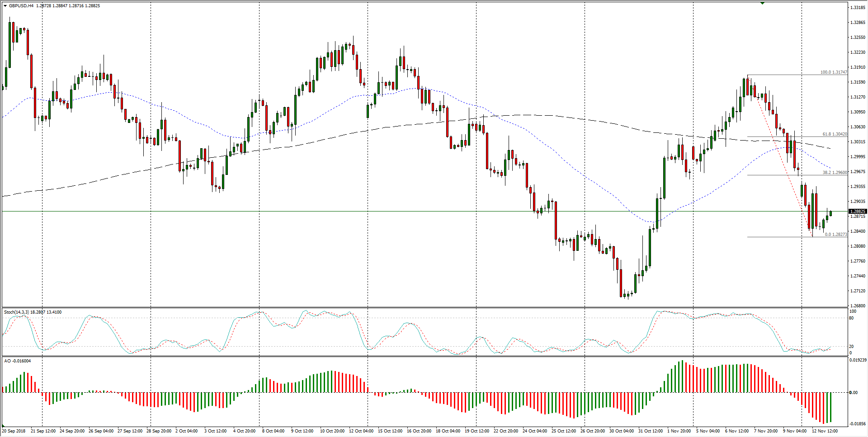Click the AO zero level 0.00 label
This screenshot has width=868, height=437.
[853, 393]
